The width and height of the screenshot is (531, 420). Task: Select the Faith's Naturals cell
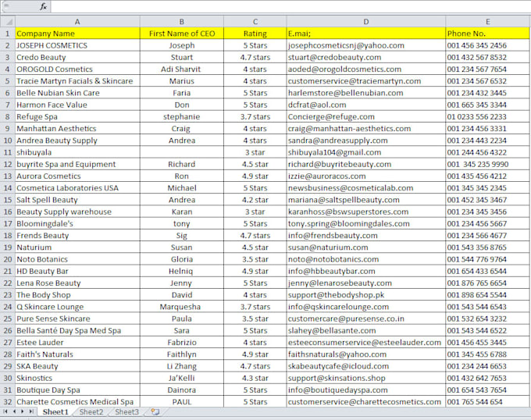[77, 354]
